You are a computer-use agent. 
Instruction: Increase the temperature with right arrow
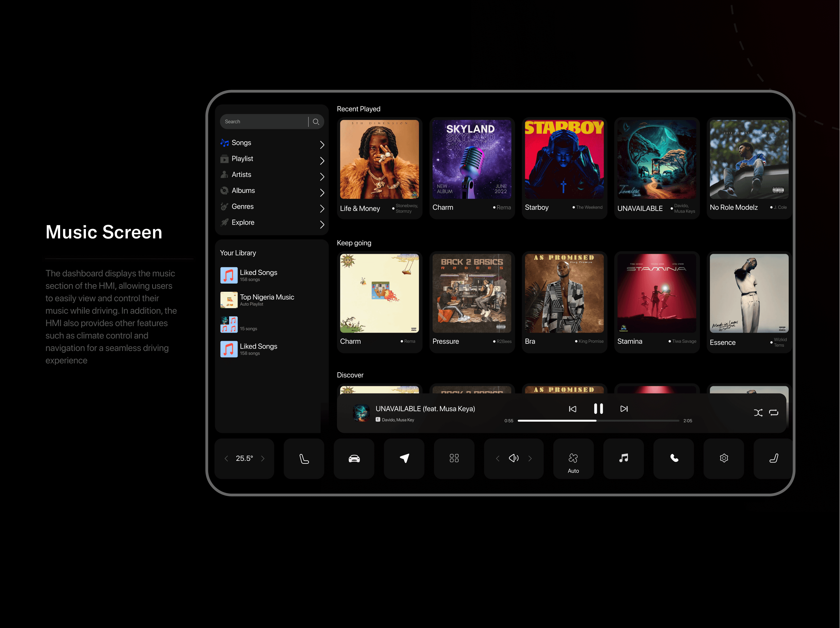click(x=263, y=459)
